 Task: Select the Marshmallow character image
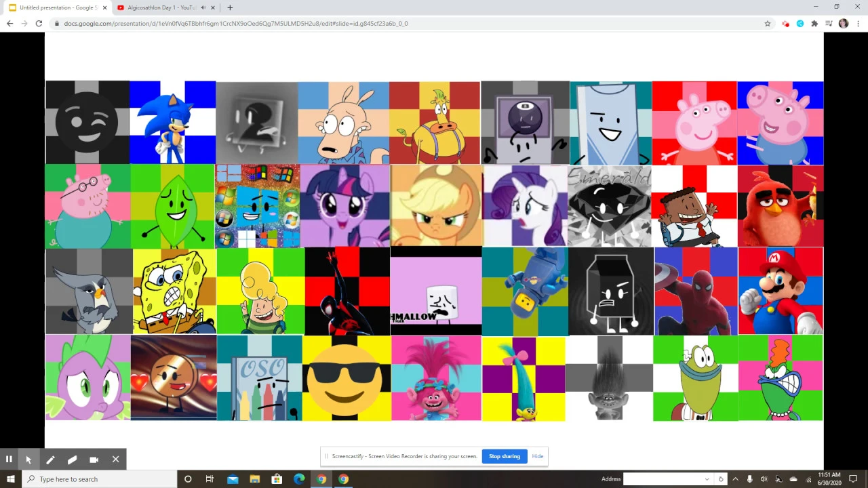coord(435,291)
